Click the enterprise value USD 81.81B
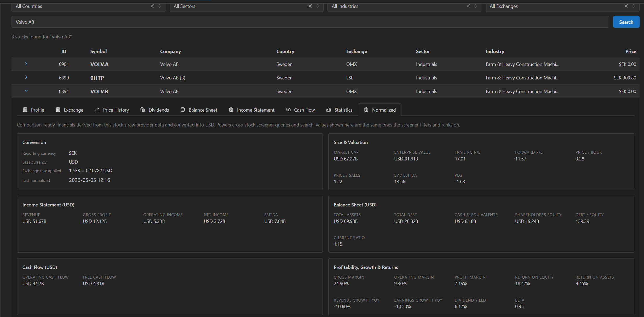This screenshot has width=644, height=317. click(x=406, y=159)
